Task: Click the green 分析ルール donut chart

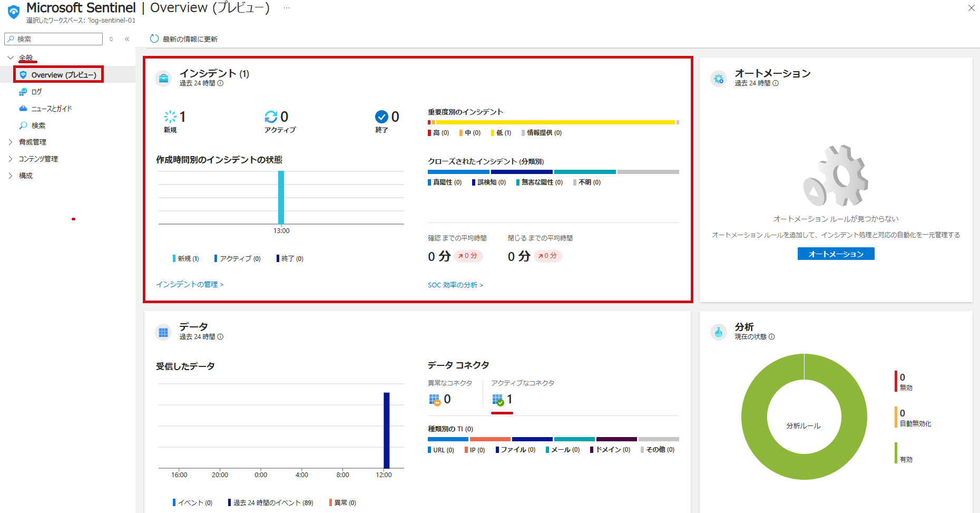Action: (804, 417)
